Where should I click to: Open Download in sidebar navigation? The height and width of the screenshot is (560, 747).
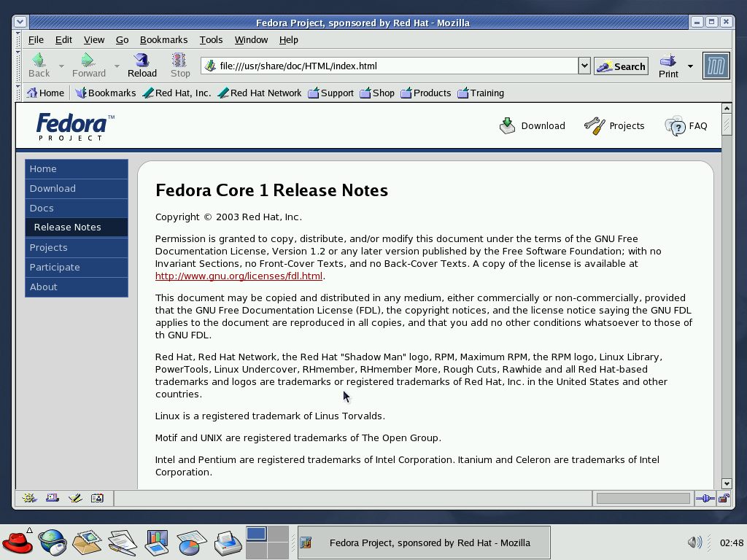click(76, 189)
